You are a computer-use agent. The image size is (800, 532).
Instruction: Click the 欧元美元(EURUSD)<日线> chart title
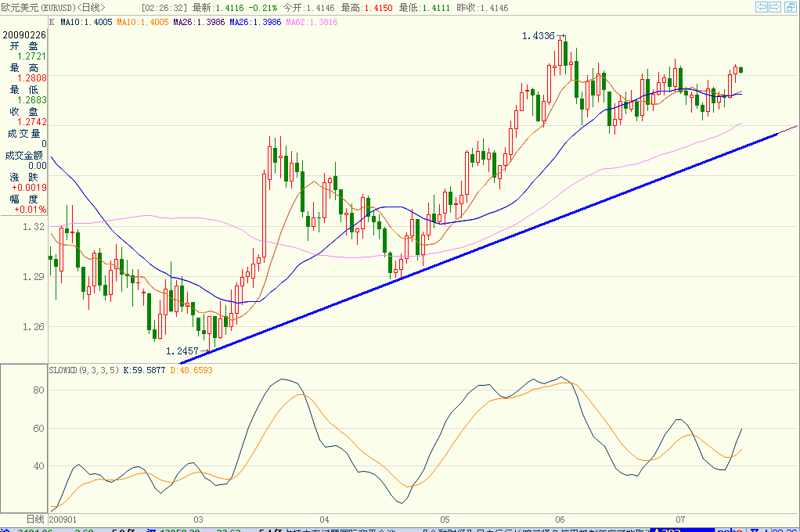tap(53, 8)
